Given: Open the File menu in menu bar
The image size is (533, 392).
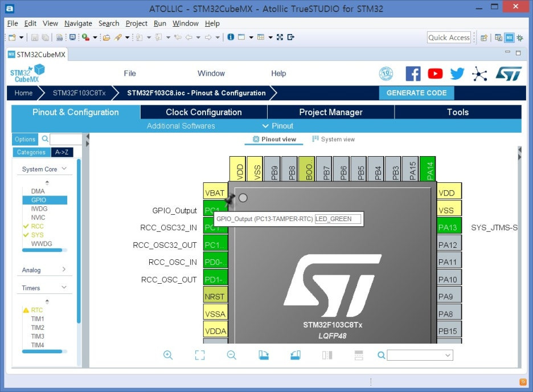Looking at the screenshot, I should point(13,23).
